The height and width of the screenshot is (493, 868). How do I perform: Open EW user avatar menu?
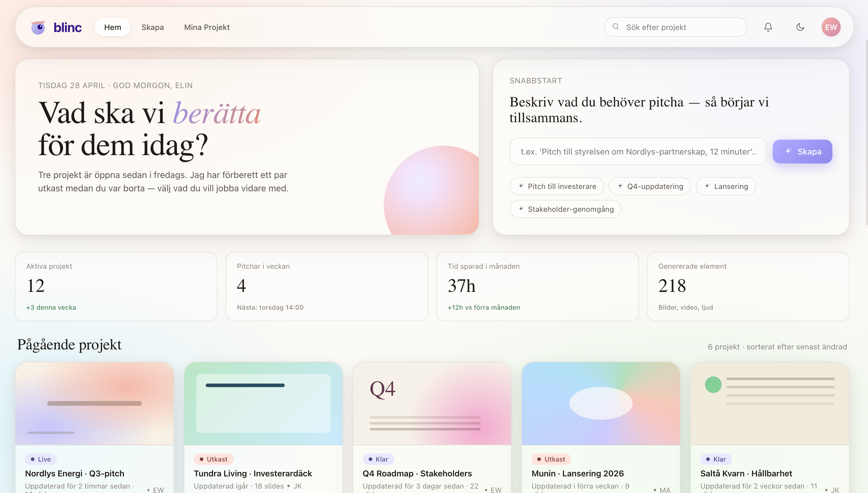click(831, 27)
